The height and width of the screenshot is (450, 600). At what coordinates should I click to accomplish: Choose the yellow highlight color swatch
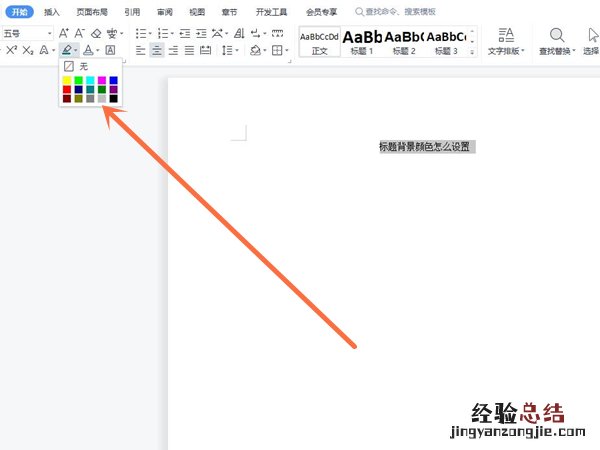pos(67,80)
